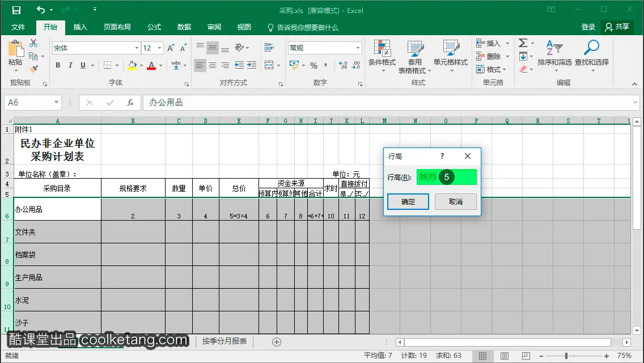Switch to the 页面布局 tab

pos(117,27)
